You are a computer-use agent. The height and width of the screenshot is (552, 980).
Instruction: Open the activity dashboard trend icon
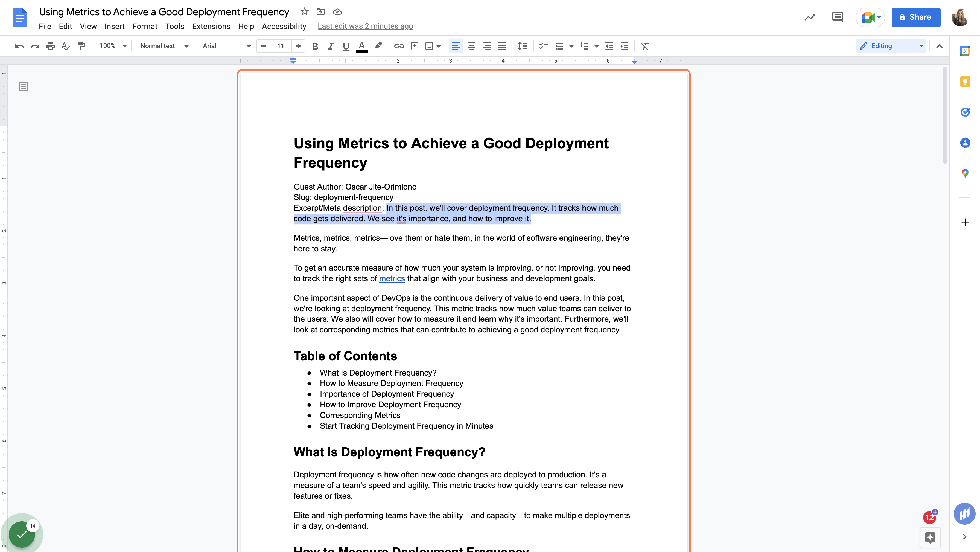click(x=810, y=17)
